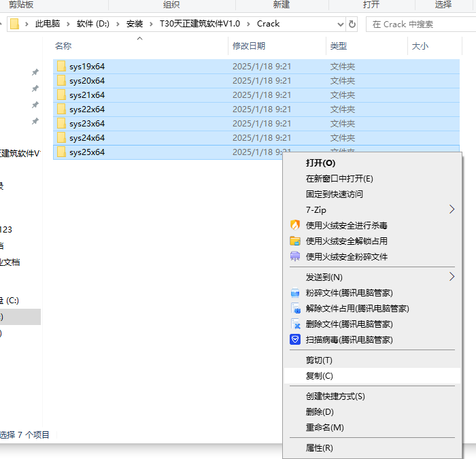Navigate to 安装 in breadcrumb path
Viewport: 476px width, 459px height.
click(134, 24)
